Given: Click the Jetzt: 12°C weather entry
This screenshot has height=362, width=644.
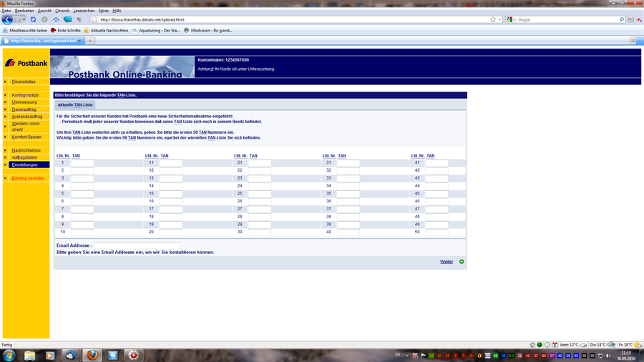Looking at the screenshot, I should [x=573, y=345].
